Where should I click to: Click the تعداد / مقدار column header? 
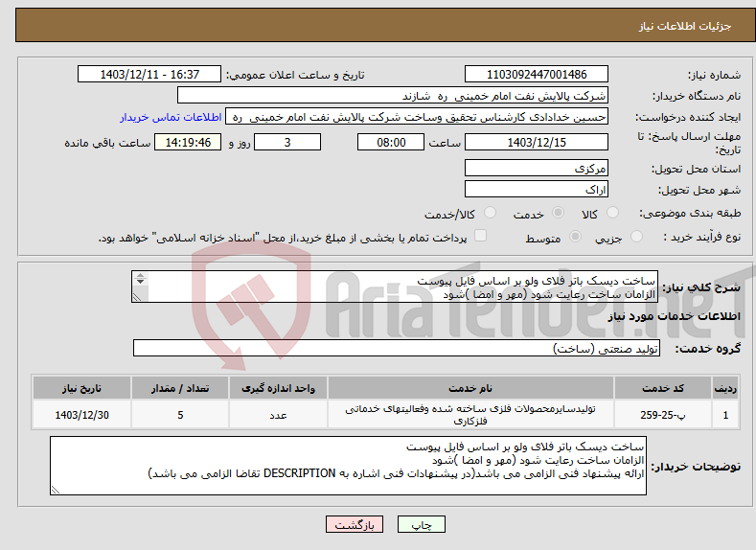click(x=180, y=388)
